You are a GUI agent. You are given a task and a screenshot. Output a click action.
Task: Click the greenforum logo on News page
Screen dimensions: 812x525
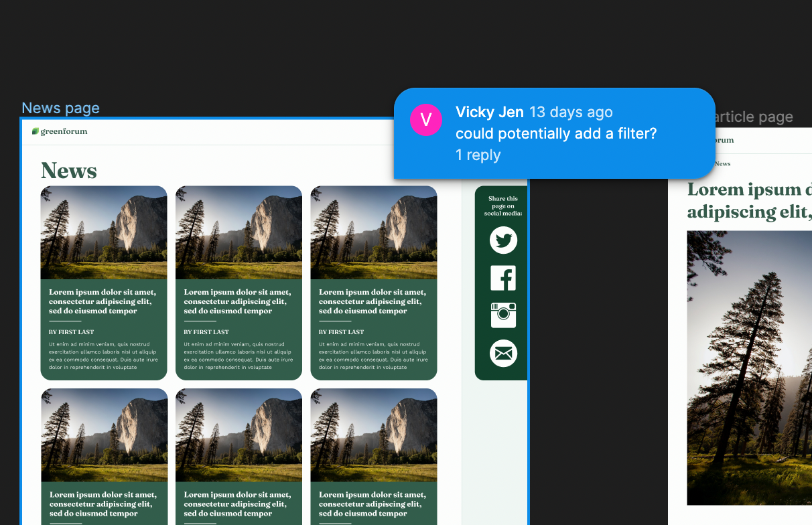click(60, 131)
